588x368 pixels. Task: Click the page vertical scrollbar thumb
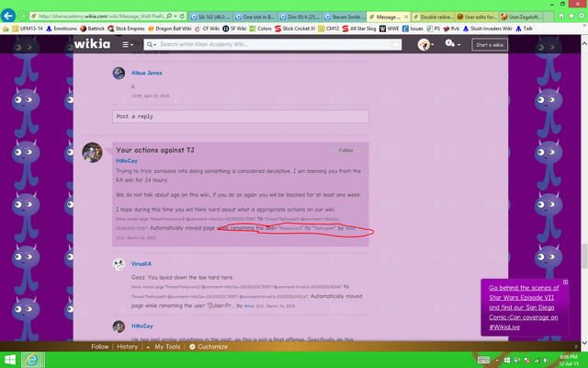(584, 256)
